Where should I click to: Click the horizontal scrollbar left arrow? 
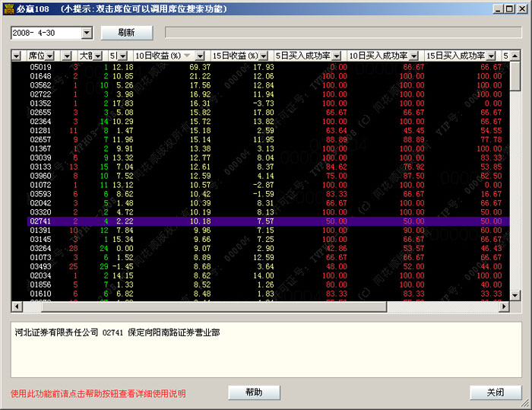pos(16,307)
